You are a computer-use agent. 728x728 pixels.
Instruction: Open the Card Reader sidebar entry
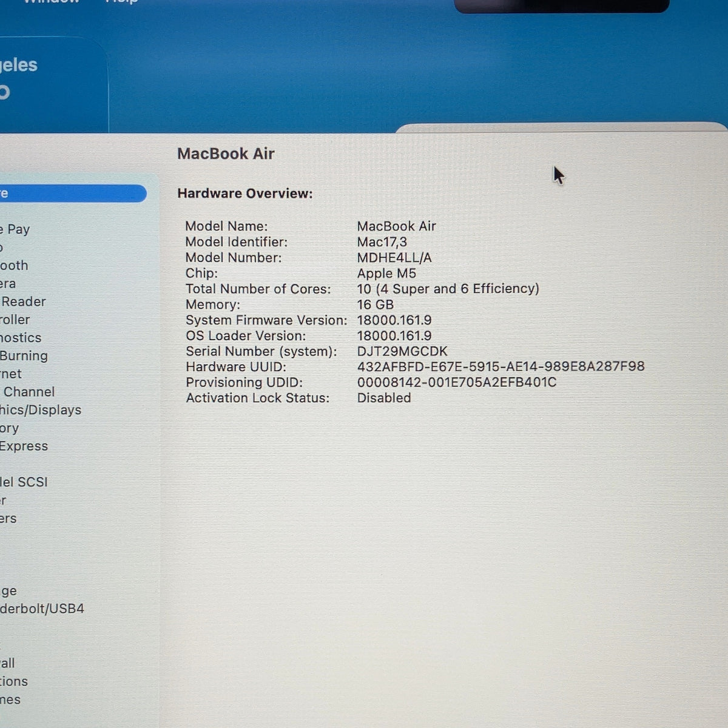coord(23,302)
